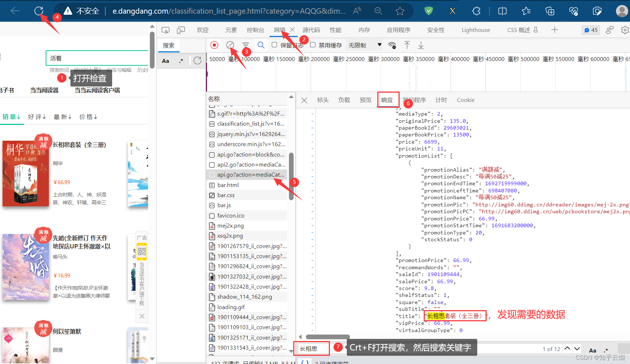The image size is (630, 364).
Task: Click the book search input field
Action: (x=97, y=58)
